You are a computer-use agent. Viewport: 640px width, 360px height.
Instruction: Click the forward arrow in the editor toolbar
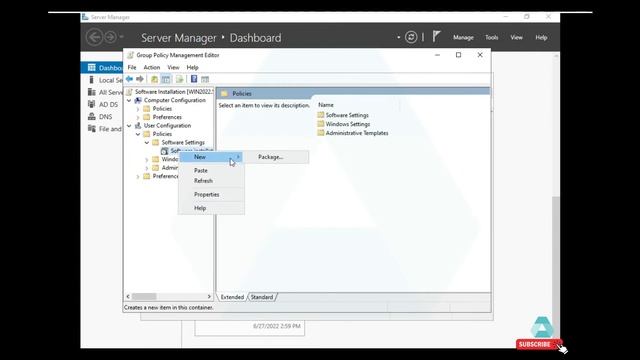click(x=140, y=79)
